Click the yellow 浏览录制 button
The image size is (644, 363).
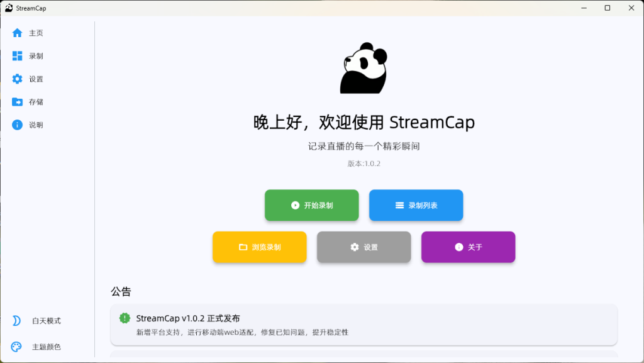tap(259, 247)
